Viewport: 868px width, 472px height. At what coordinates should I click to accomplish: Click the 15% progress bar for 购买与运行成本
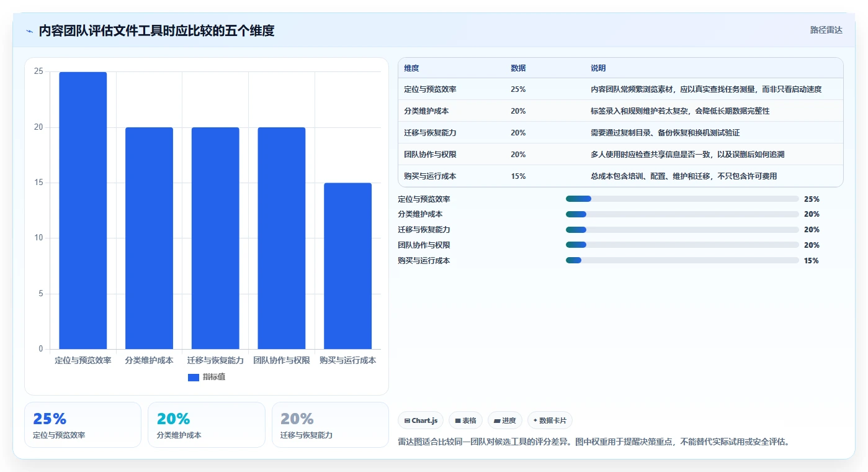(682, 260)
